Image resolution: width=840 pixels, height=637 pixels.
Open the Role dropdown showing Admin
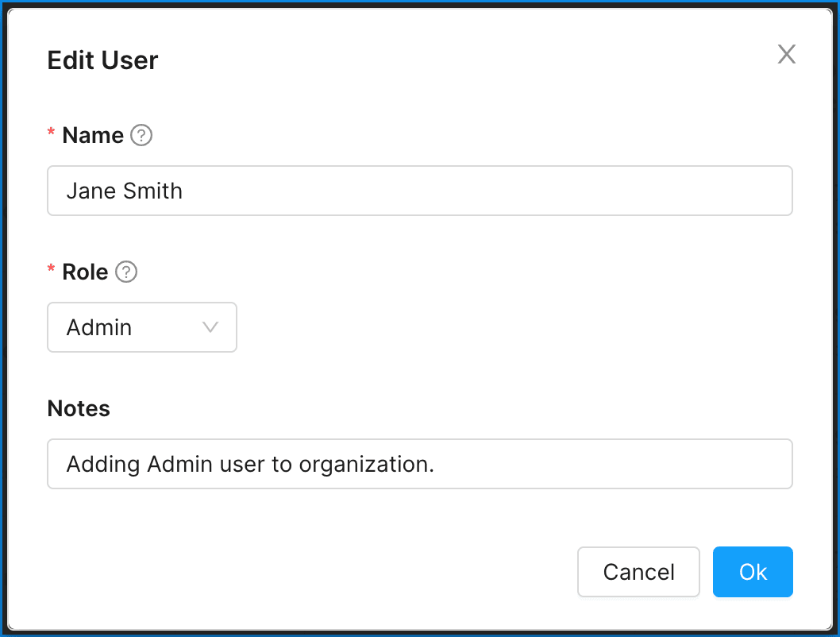pos(142,327)
